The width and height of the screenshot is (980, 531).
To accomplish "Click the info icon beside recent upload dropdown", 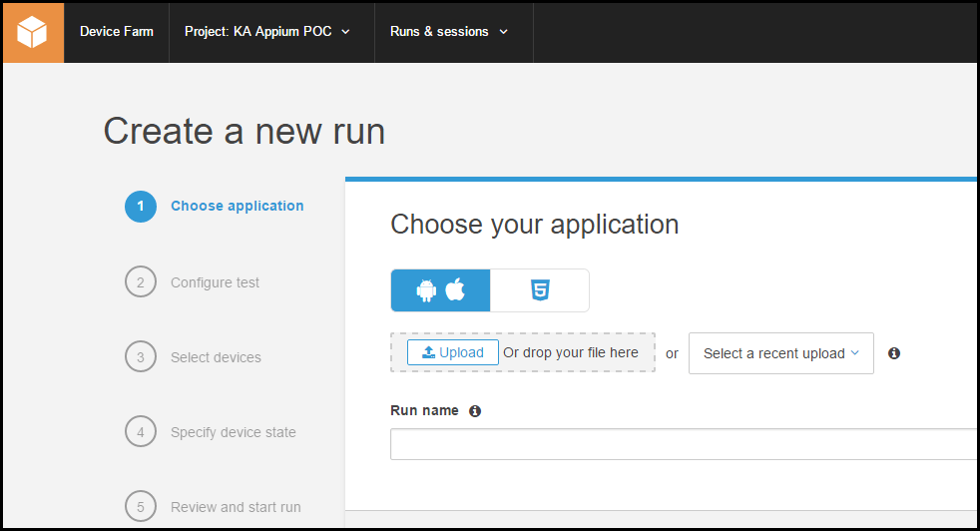I will coord(894,353).
